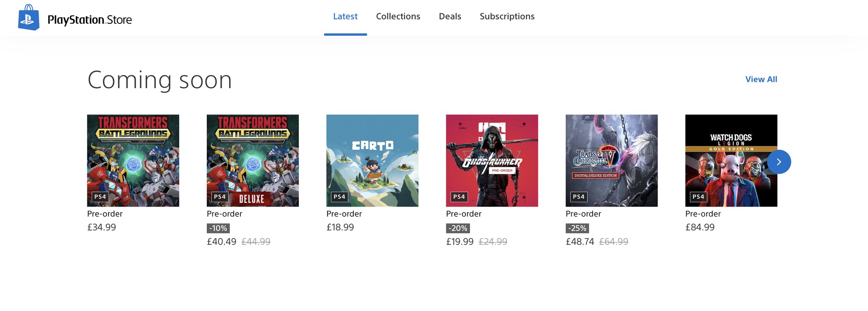This screenshot has height=311, width=868.
Task: Open Transformers Battlegrounds standard edition cover
Action: pyautogui.click(x=133, y=160)
